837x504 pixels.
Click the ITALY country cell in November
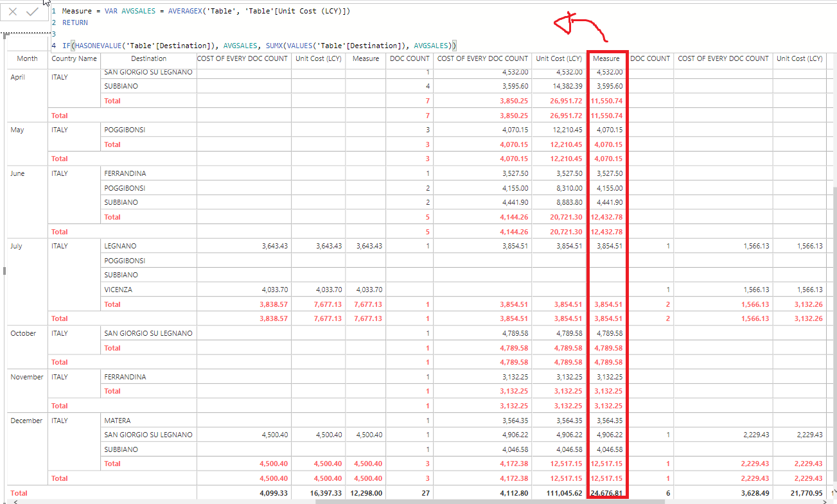point(60,377)
